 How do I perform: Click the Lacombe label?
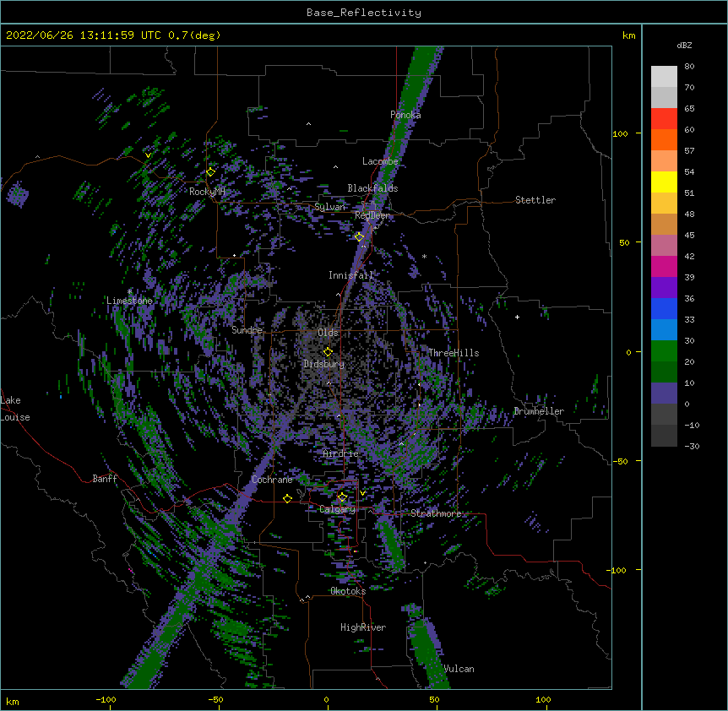click(380, 161)
